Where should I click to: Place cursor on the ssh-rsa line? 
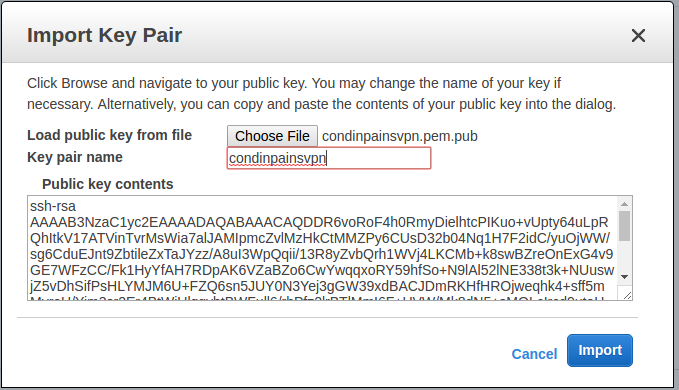tap(53, 206)
